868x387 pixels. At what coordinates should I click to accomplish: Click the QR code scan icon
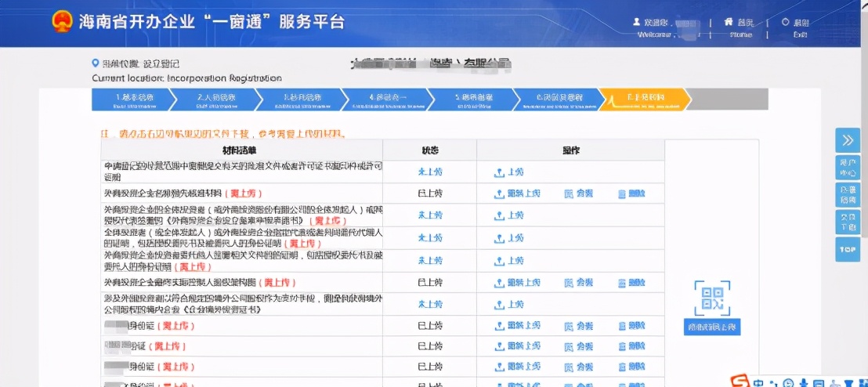coord(711,297)
